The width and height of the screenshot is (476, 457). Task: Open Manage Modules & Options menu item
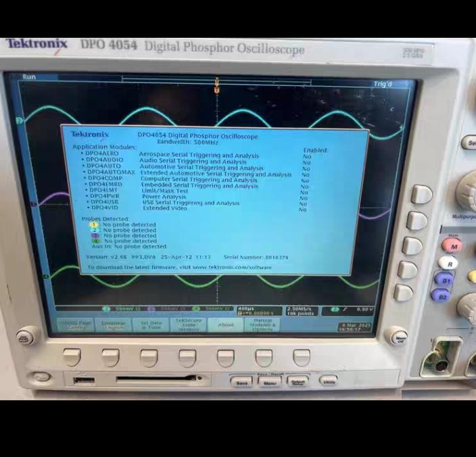[262, 325]
